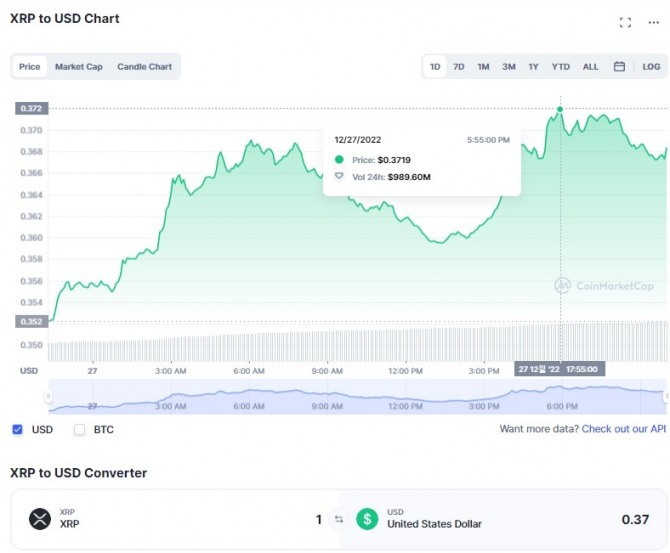The width and height of the screenshot is (670, 553).
Task: Toggle LOG scale on the chart
Action: click(x=651, y=67)
